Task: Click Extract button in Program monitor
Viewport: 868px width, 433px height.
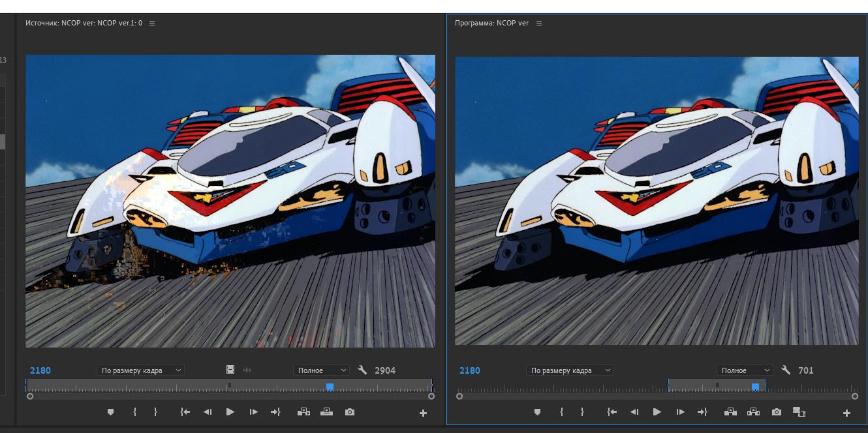Action: click(753, 412)
